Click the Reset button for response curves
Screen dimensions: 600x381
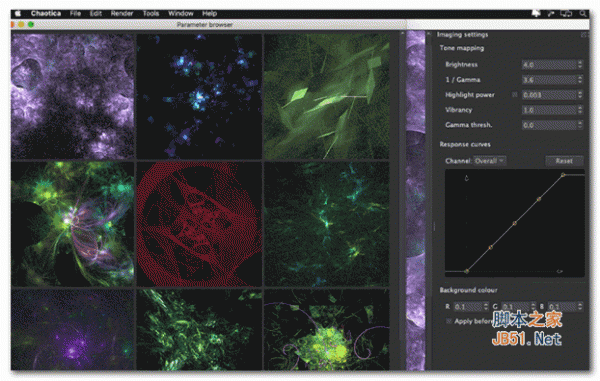[x=564, y=161]
